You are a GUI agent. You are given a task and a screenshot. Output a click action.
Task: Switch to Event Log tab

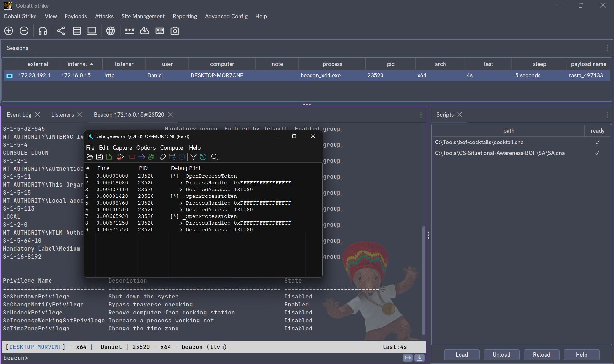[19, 115]
